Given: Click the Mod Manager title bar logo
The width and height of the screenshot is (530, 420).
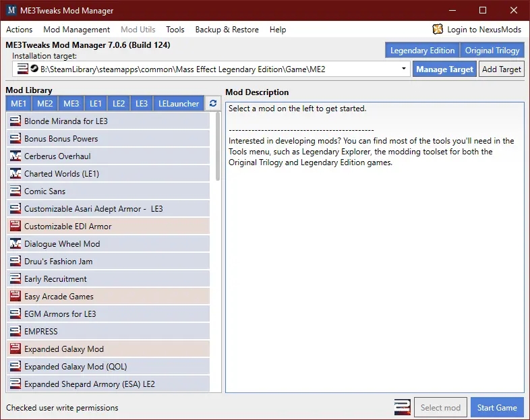Looking at the screenshot, I should click(x=11, y=10).
